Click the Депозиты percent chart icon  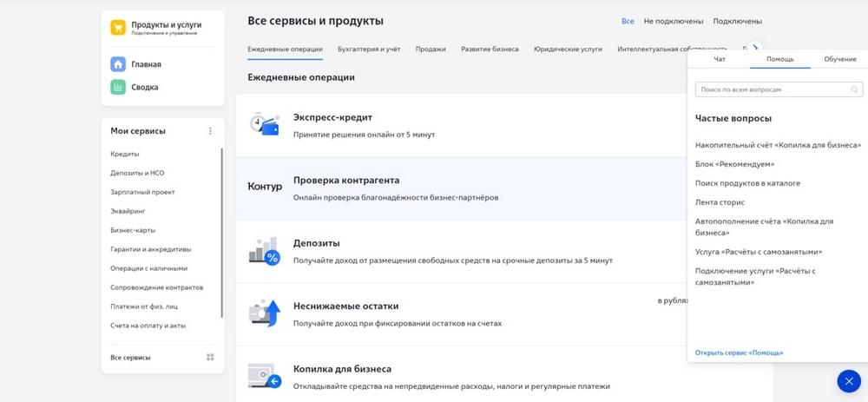tap(265, 251)
